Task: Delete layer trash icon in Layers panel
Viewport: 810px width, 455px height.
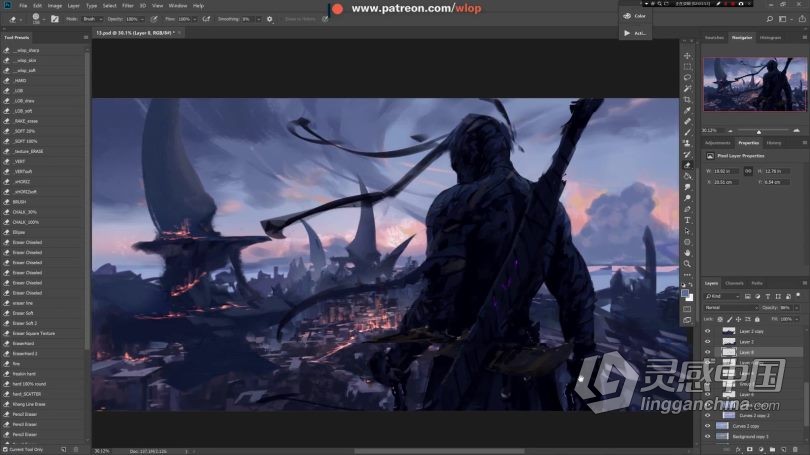Action: click(x=796, y=450)
